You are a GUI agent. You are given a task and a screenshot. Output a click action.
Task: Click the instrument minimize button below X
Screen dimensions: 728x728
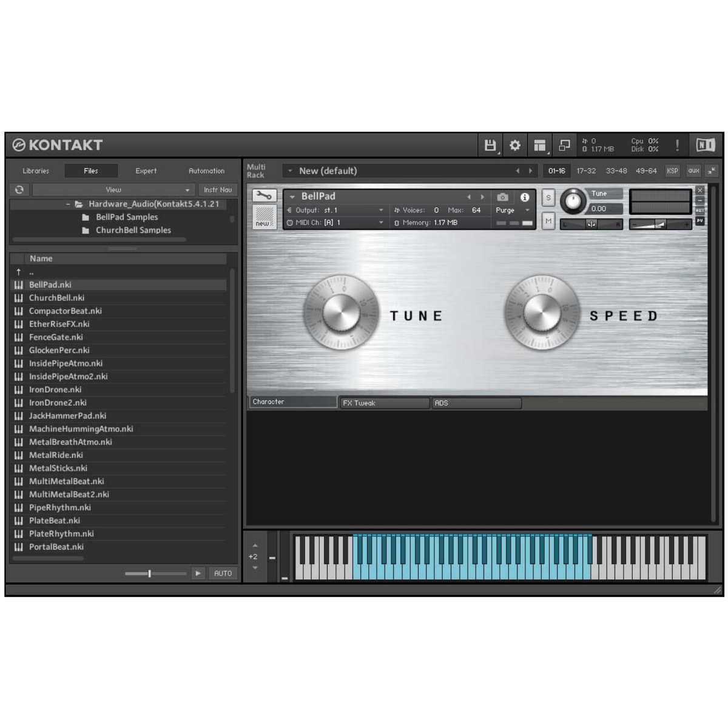click(x=699, y=200)
